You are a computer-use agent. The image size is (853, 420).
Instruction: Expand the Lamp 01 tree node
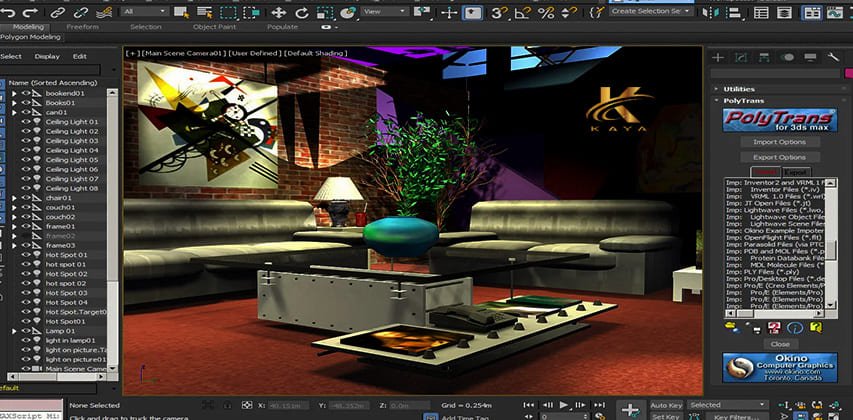click(x=15, y=331)
